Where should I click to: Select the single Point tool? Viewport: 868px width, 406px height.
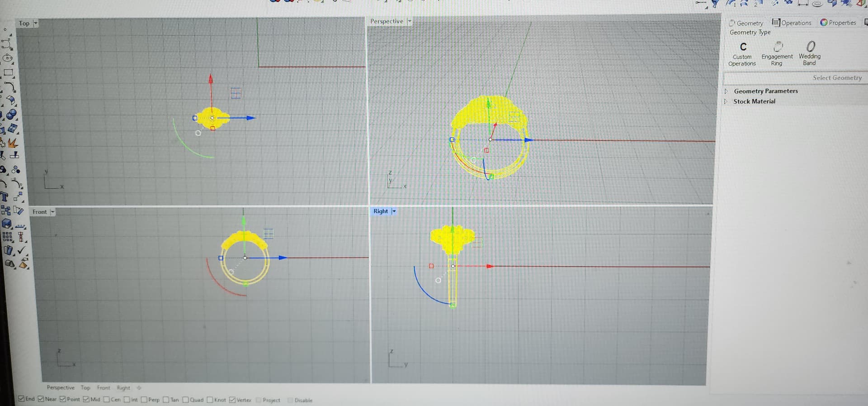(5, 29)
